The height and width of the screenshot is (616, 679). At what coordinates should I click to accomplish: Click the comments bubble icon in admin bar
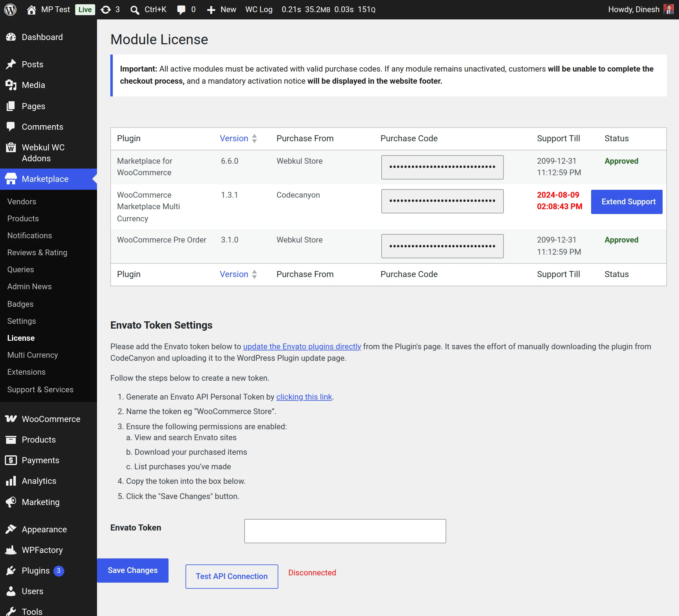click(181, 10)
